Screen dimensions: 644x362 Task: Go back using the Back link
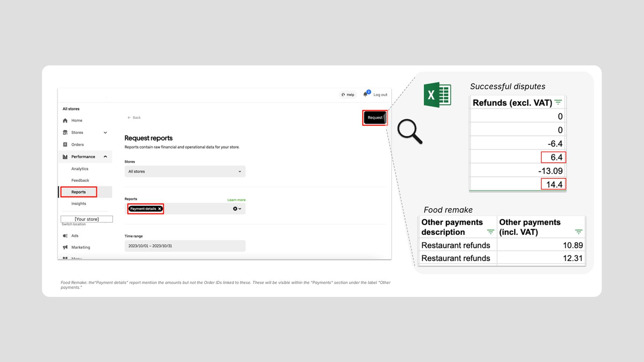pos(134,118)
